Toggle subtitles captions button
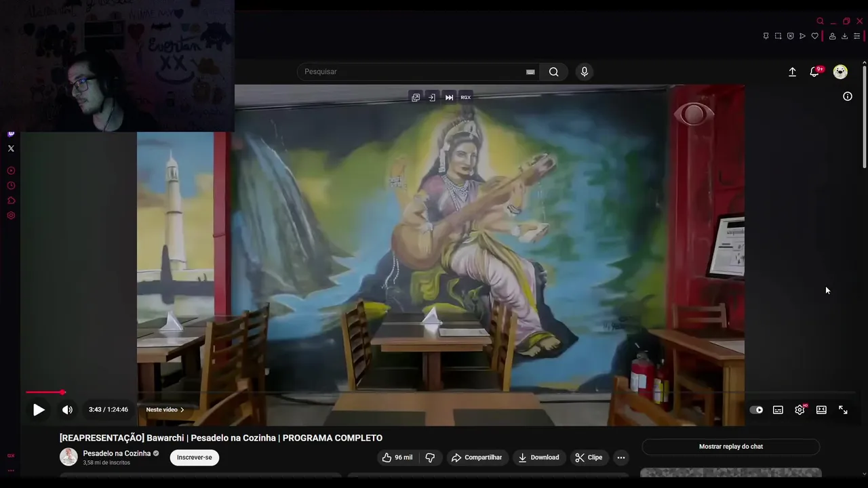Screen dimensions: 868x488 point(778,410)
